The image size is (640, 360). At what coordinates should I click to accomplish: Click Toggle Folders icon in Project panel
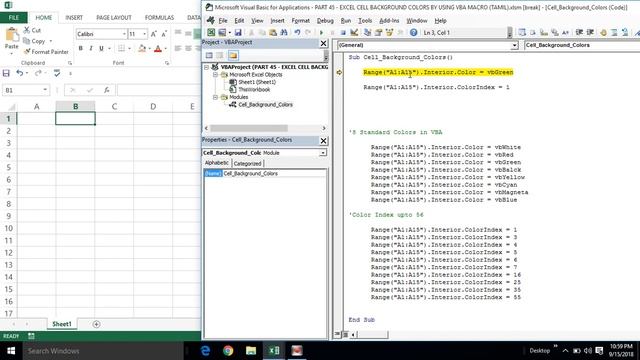[233, 56]
